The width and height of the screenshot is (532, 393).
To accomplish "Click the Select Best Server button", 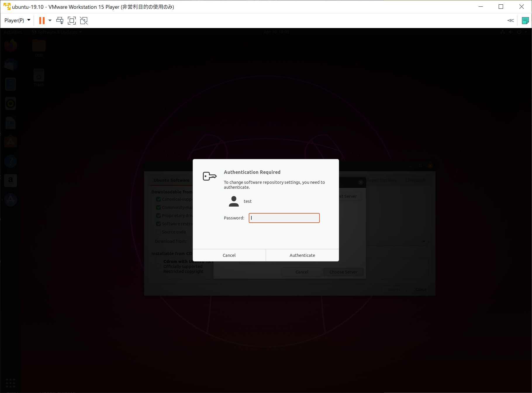I will (350, 196).
